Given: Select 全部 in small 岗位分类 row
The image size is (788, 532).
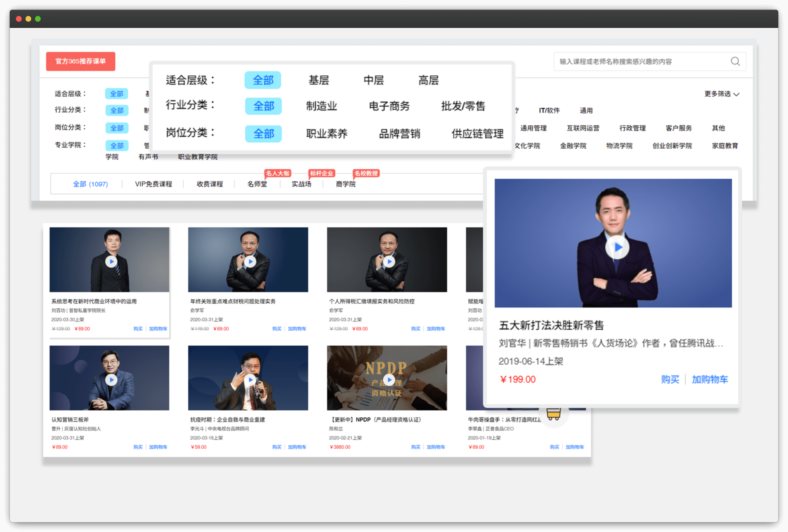Looking at the screenshot, I should pyautogui.click(x=117, y=128).
